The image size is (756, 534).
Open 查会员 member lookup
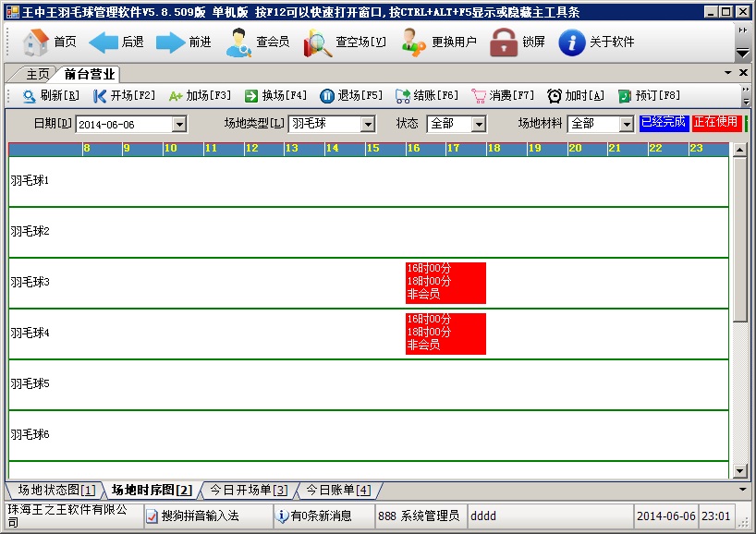(240, 42)
